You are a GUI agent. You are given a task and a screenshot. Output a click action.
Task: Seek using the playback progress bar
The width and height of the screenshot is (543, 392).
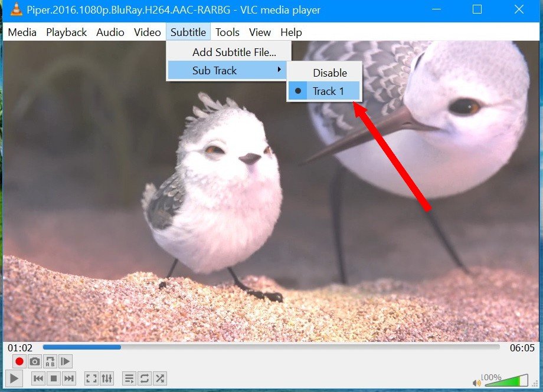[x=271, y=347]
